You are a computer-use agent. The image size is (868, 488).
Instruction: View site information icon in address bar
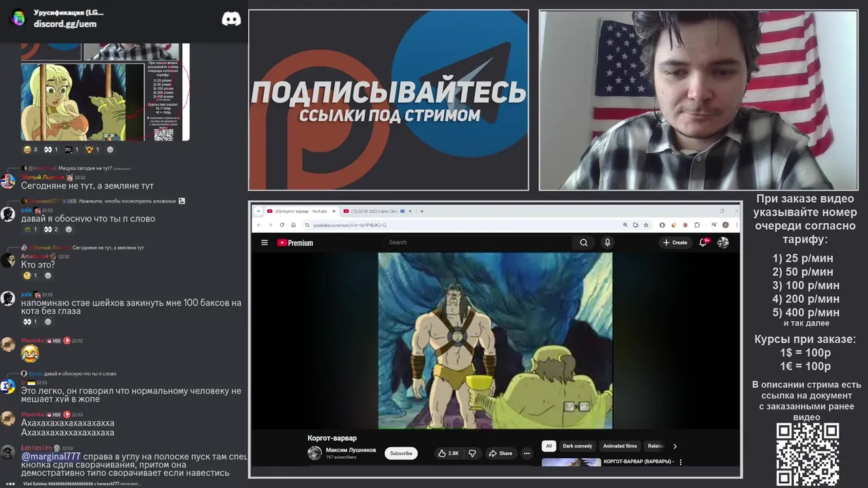(307, 225)
